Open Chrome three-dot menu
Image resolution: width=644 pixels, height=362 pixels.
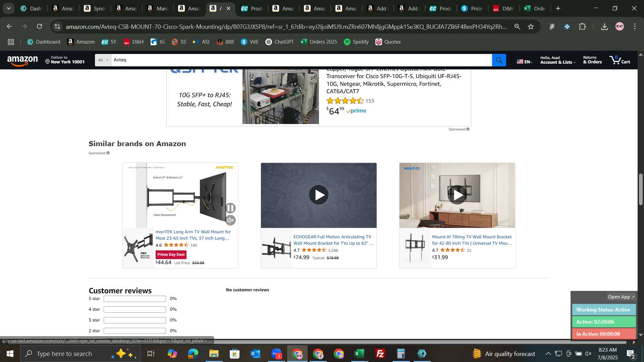635,26
